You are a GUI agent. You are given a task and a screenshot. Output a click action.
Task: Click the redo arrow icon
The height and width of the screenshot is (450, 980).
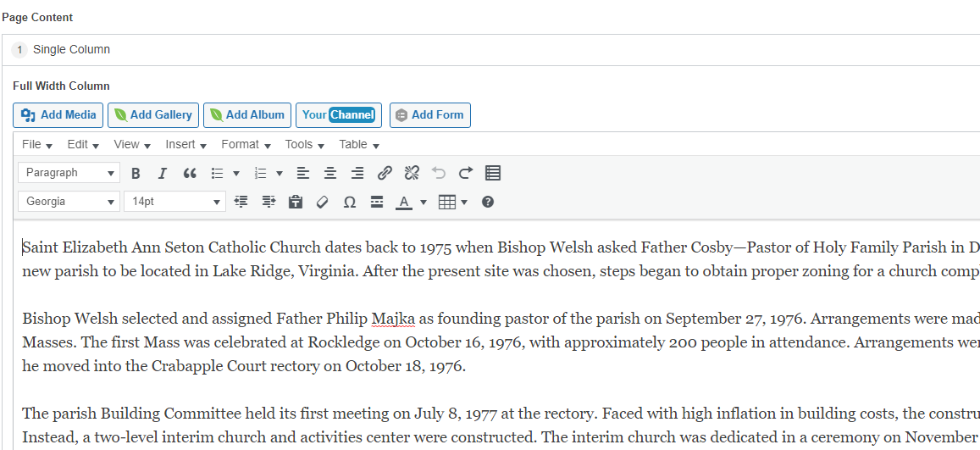click(466, 173)
